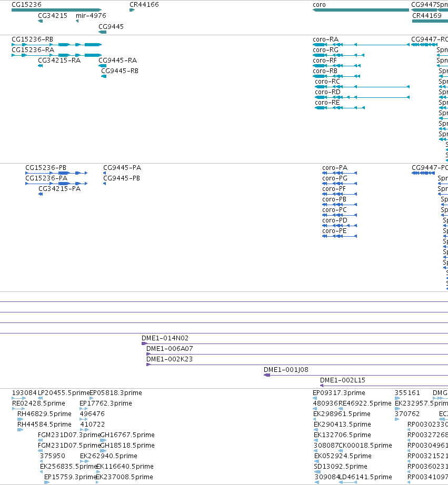Select EST label 370762

407,414
